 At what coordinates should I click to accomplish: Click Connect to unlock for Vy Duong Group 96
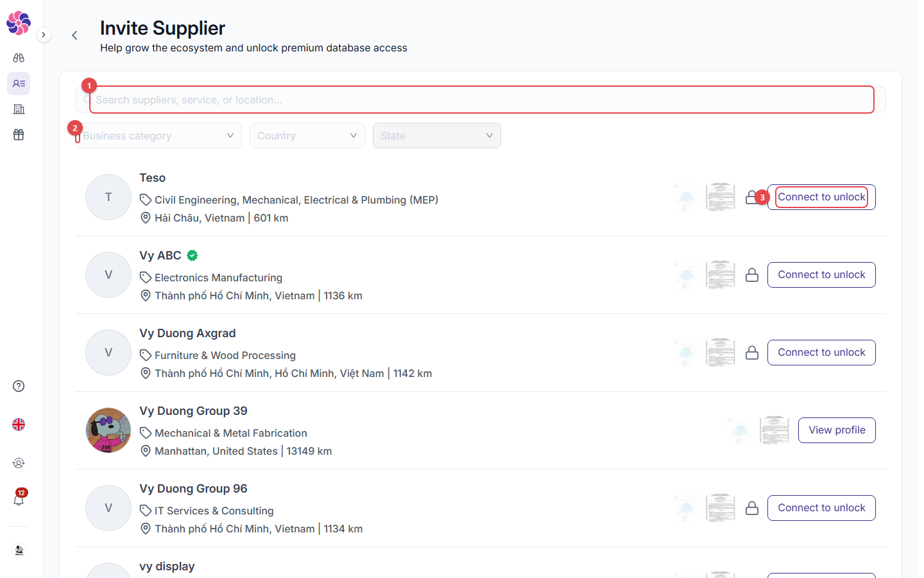coord(821,508)
